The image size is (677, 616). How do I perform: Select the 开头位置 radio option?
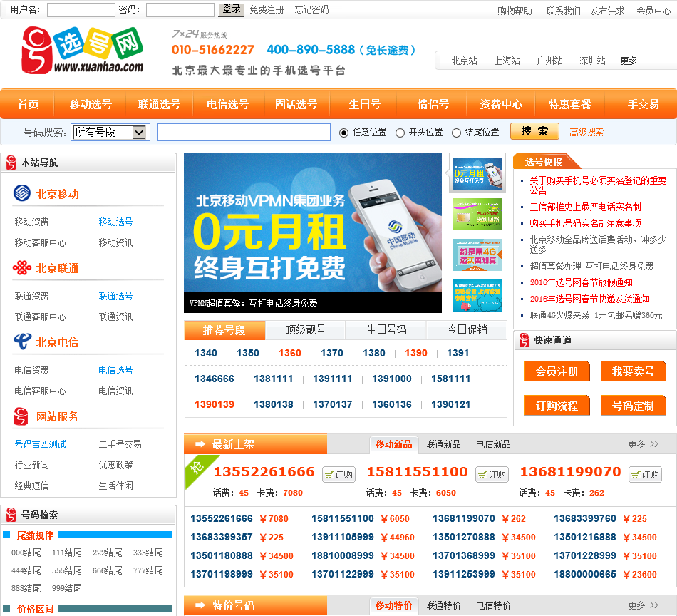[x=400, y=133]
